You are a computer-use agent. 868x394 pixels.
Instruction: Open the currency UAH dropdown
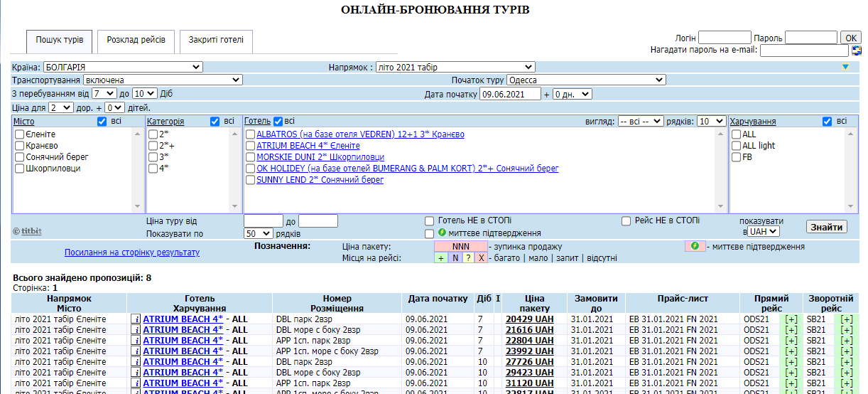click(x=764, y=231)
